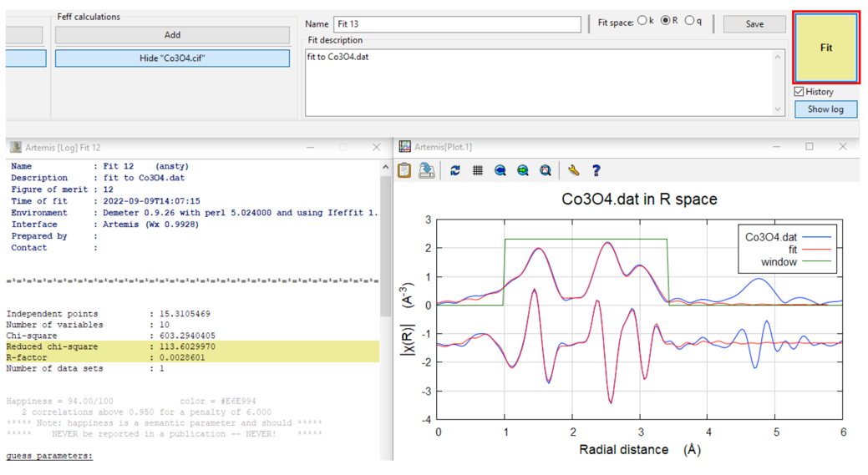
Task: Maximize the Artemis Plot.1 window
Action: point(810,147)
